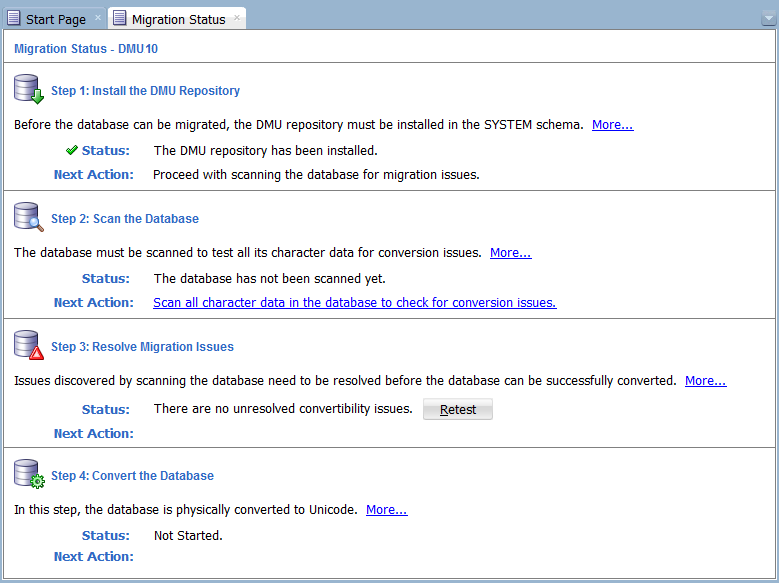This screenshot has width=779, height=583.
Task: Click the Convert the Database gear icon
Action: click(x=29, y=474)
